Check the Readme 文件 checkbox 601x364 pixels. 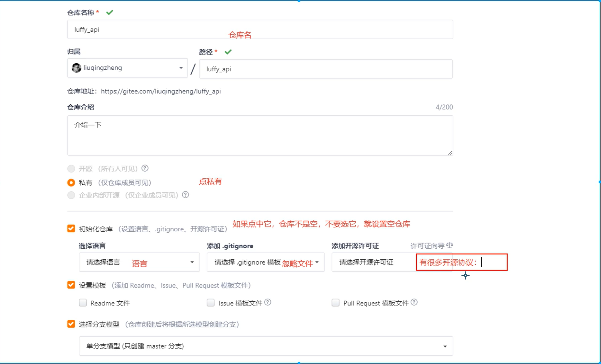83,303
